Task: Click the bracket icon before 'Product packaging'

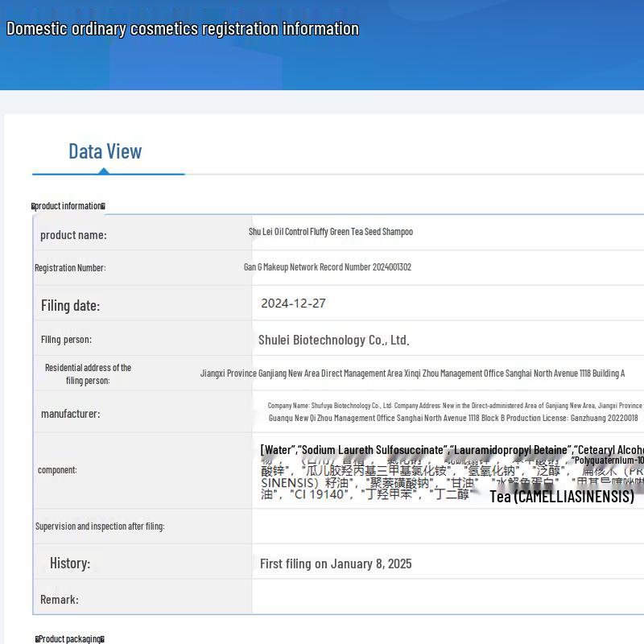Action: pos(37,639)
